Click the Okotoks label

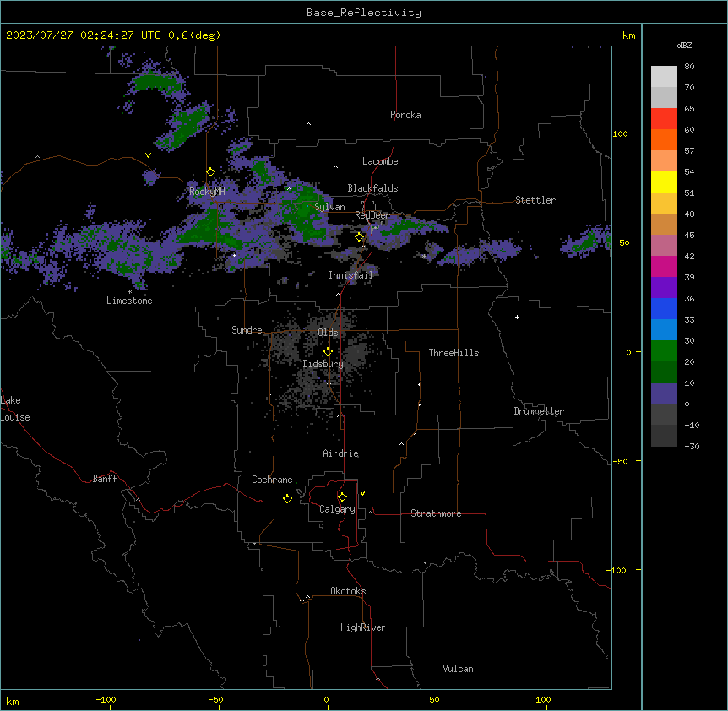coord(348,591)
